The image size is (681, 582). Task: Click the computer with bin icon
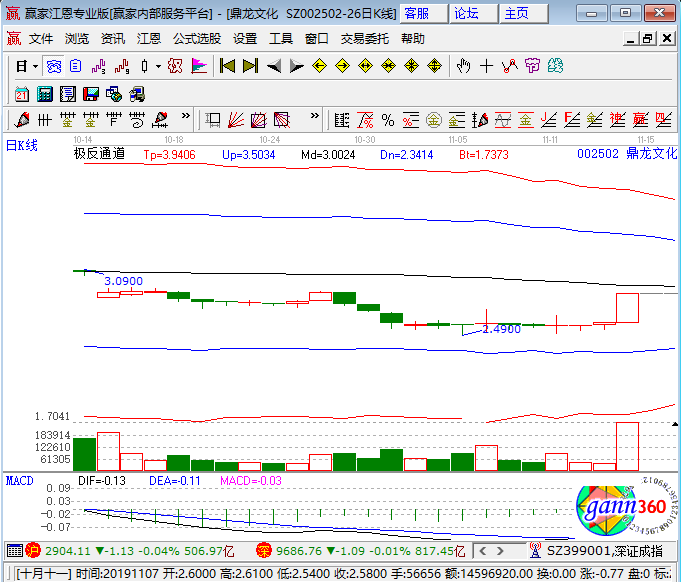(137, 94)
